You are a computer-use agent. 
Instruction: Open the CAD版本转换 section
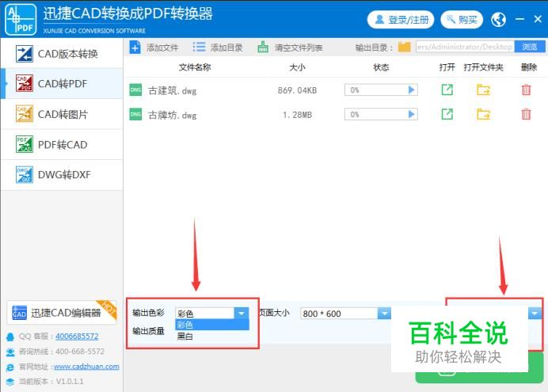62,54
